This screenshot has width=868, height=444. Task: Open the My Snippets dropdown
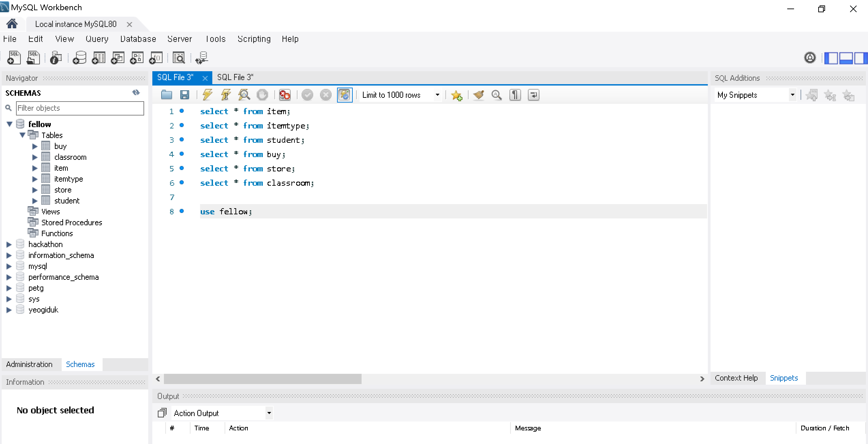point(792,95)
